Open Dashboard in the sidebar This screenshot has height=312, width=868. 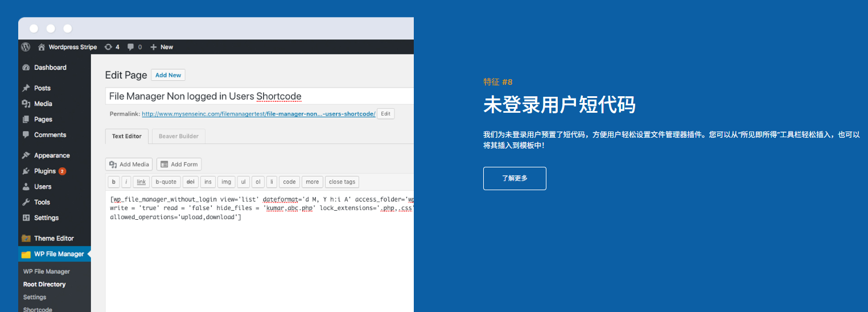pyautogui.click(x=50, y=67)
